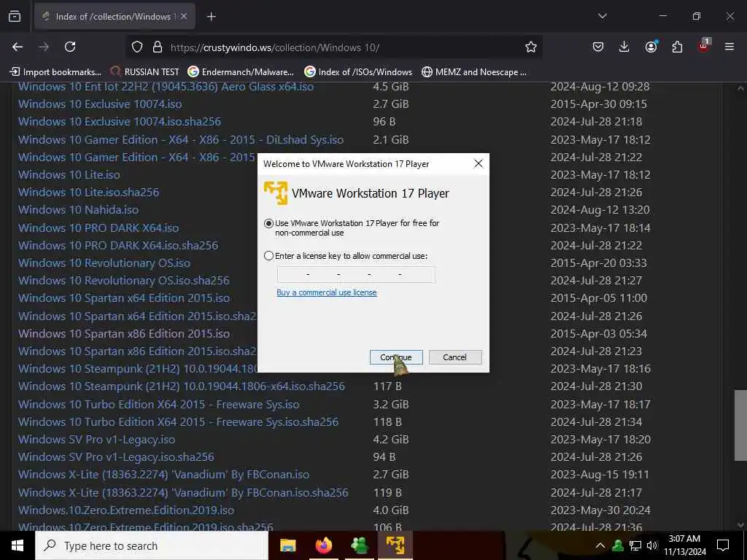Open Windows 10 PRO DARK X64.iso
The image size is (747, 560).
(98, 227)
